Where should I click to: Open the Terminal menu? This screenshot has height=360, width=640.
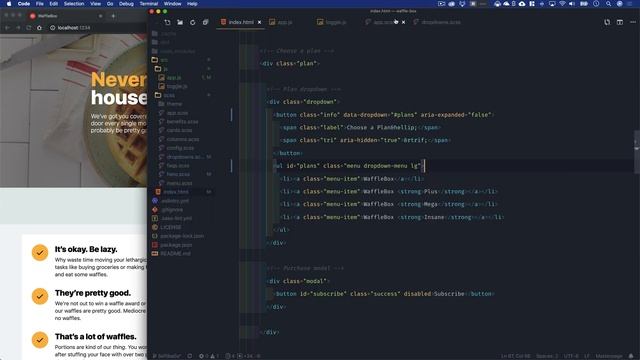149,4
